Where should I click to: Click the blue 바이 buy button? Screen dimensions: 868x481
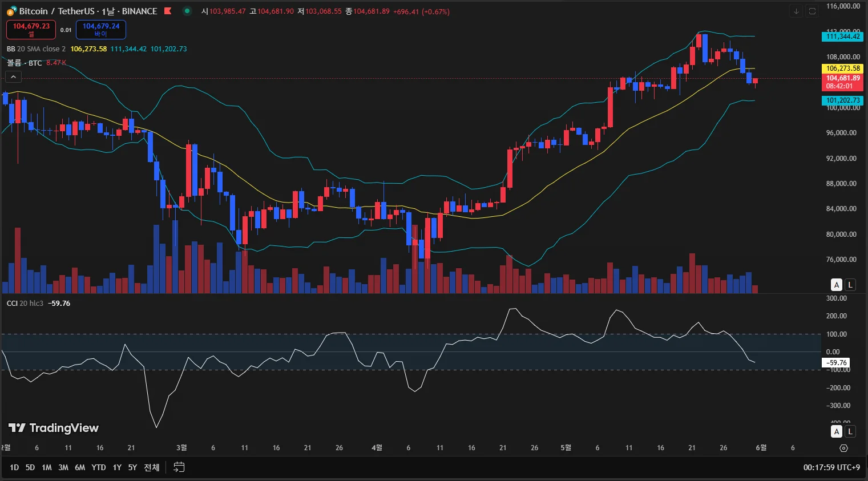(101, 30)
